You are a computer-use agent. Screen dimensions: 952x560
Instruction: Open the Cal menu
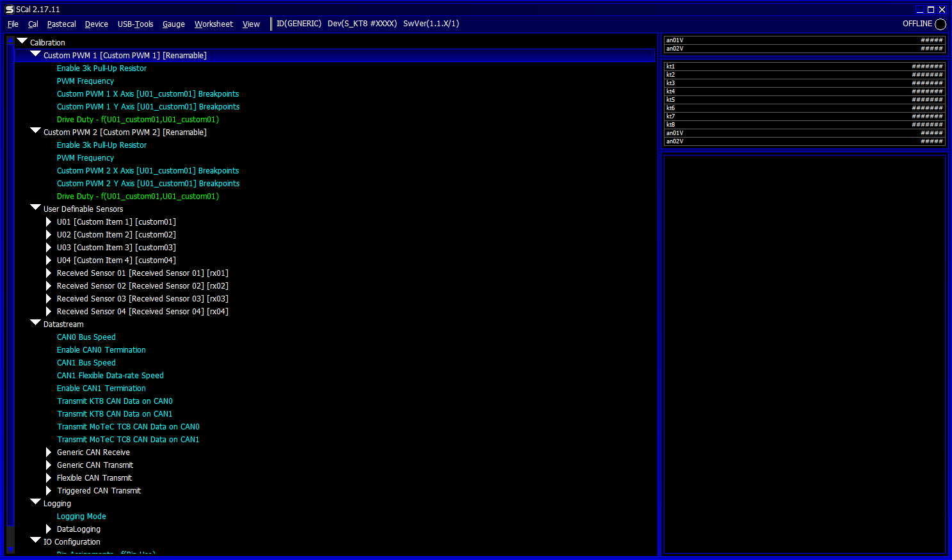tap(33, 24)
